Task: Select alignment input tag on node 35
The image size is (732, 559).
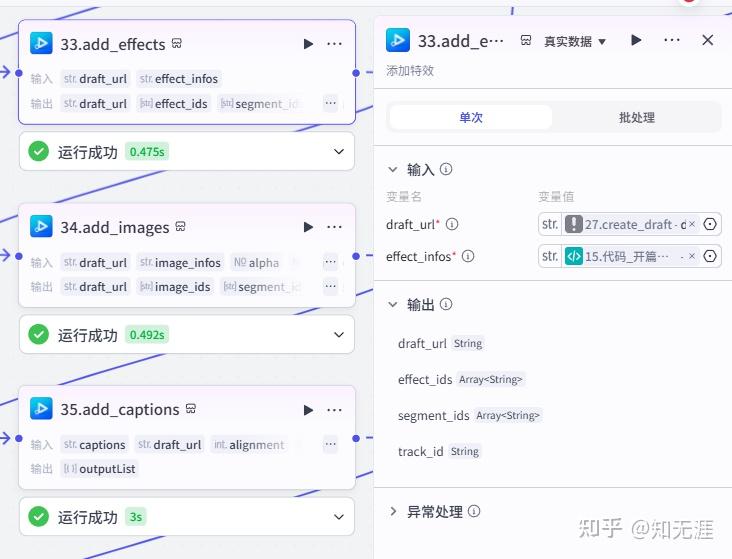Action: pos(249,445)
